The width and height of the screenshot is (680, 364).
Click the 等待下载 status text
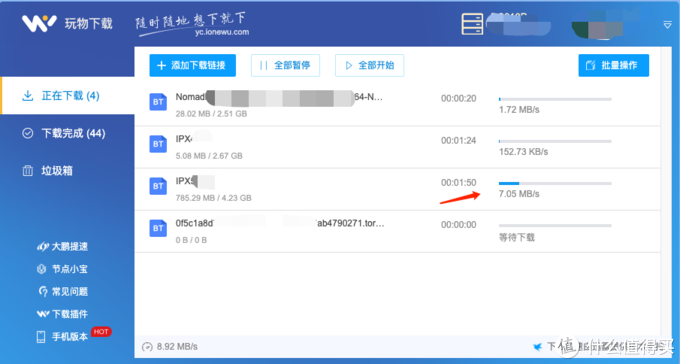click(517, 237)
